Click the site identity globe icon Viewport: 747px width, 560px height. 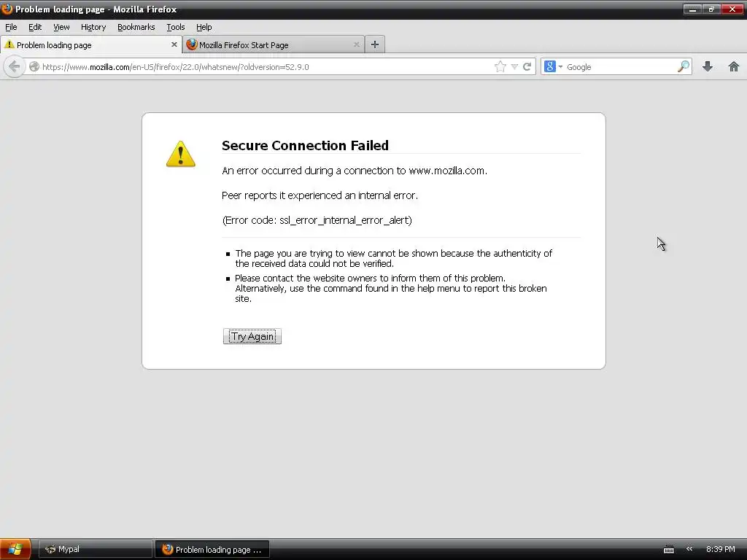click(x=34, y=66)
